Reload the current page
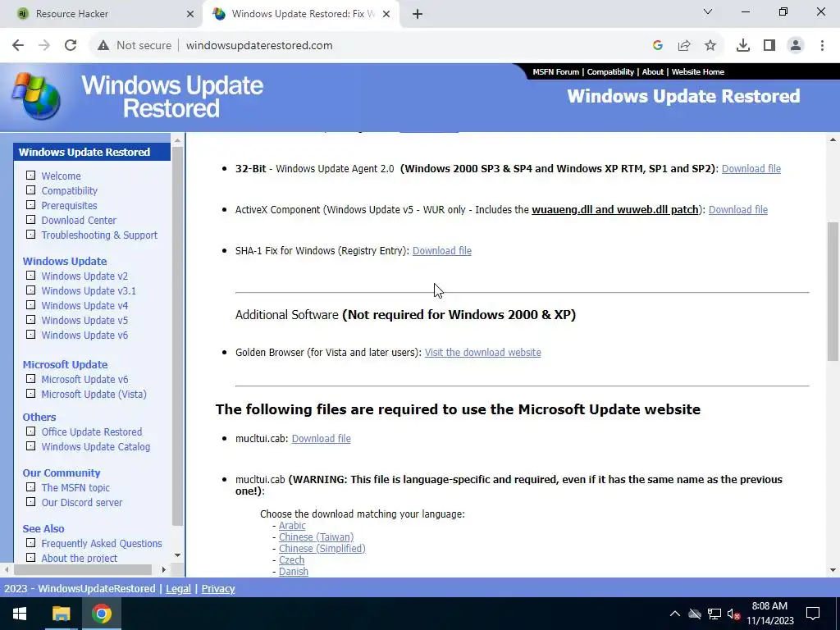Screen dimensions: 840x630 click(71, 46)
